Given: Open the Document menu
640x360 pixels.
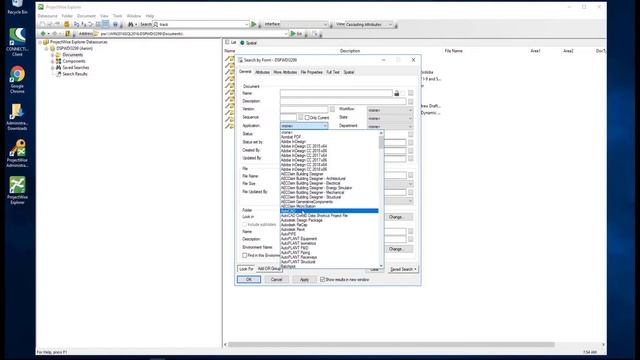Looking at the screenshot, I should pos(86,16).
